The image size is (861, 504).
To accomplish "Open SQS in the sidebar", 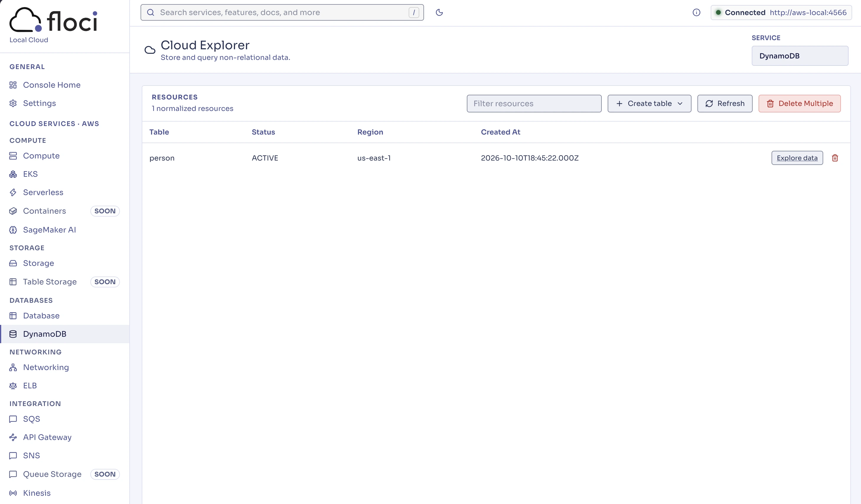I will [65, 419].
